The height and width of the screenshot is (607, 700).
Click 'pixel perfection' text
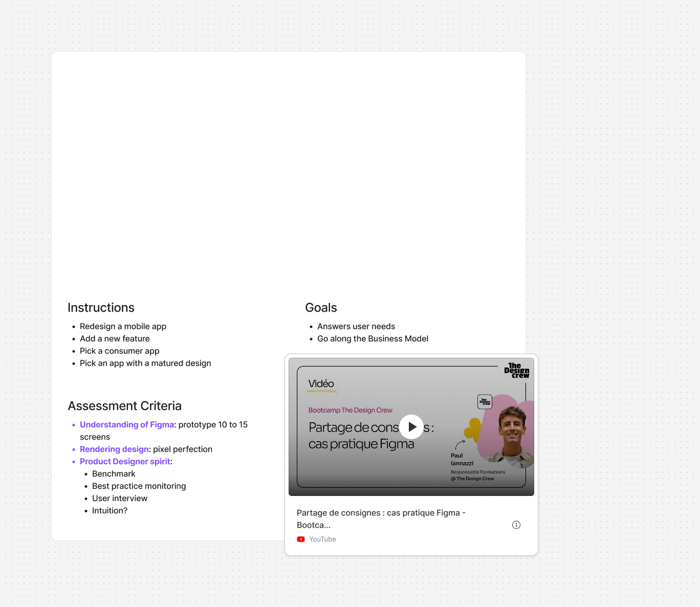click(183, 449)
